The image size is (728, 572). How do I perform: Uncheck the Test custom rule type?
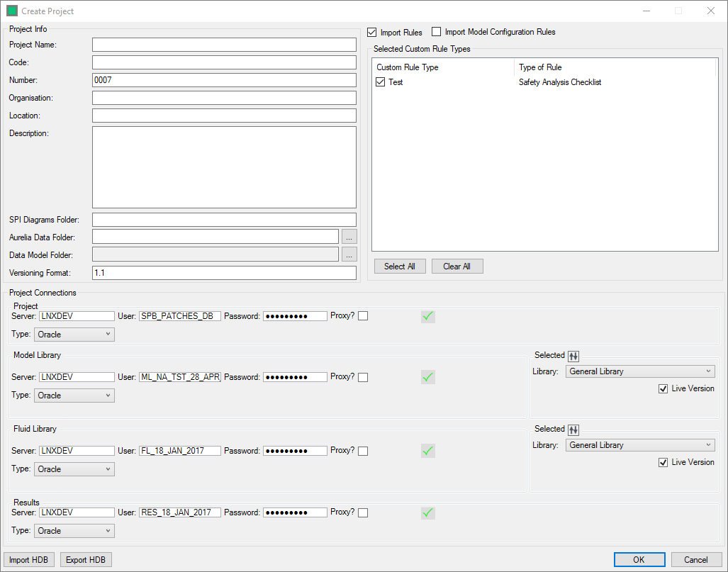click(381, 82)
